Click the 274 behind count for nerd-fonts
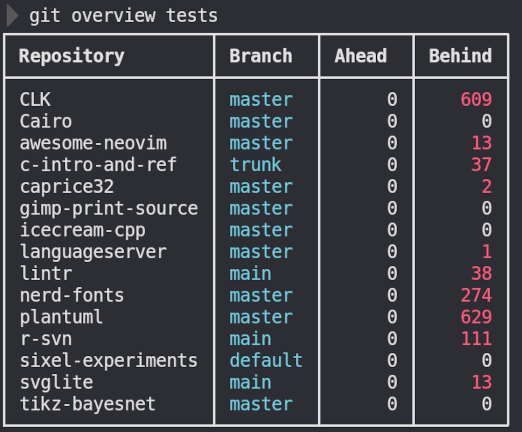Screen dimensions: 522x432 [x=476, y=296]
